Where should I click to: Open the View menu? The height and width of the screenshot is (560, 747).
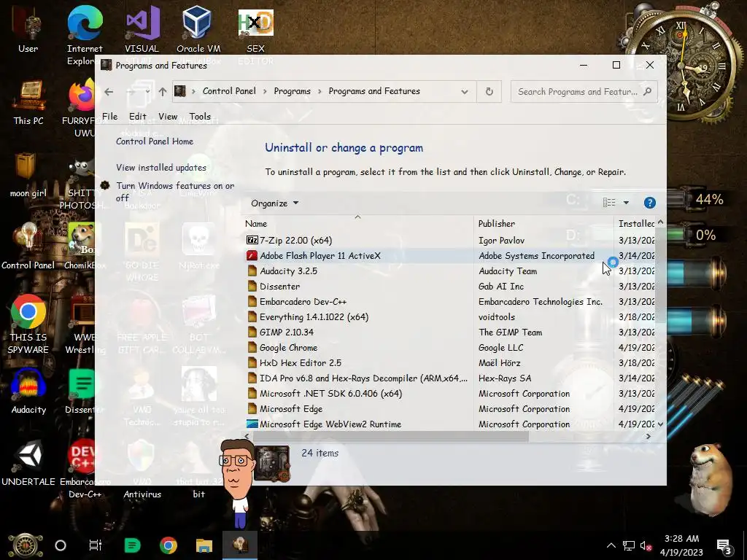coord(168,116)
